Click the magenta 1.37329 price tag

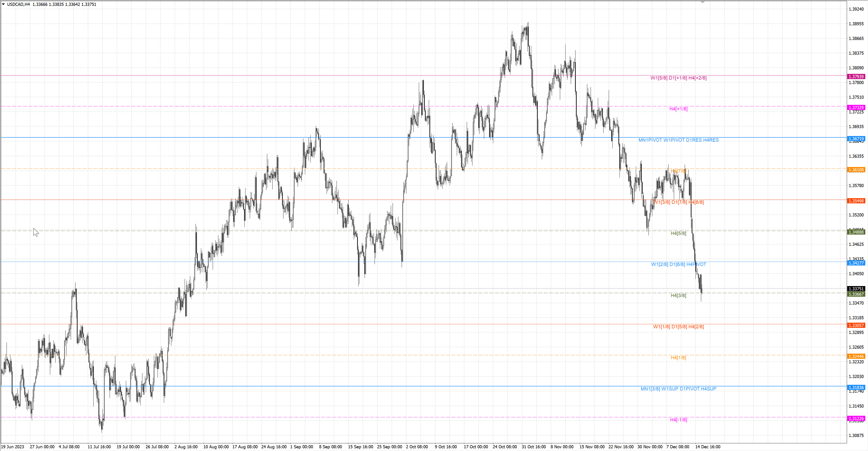[856, 108]
